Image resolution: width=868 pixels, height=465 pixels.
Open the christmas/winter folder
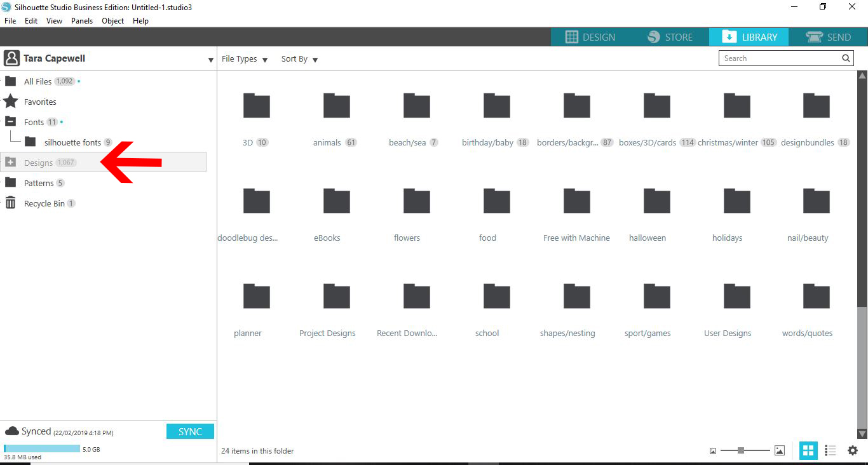coord(737,105)
